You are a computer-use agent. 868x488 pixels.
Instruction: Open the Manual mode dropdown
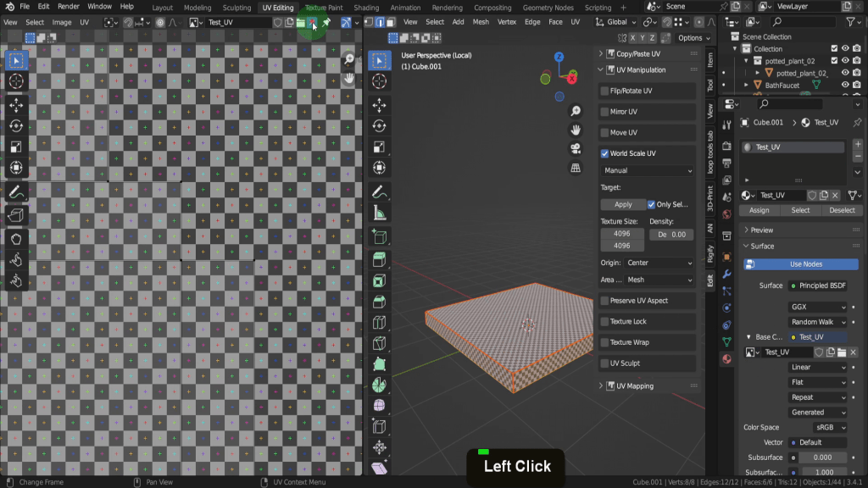coord(648,170)
